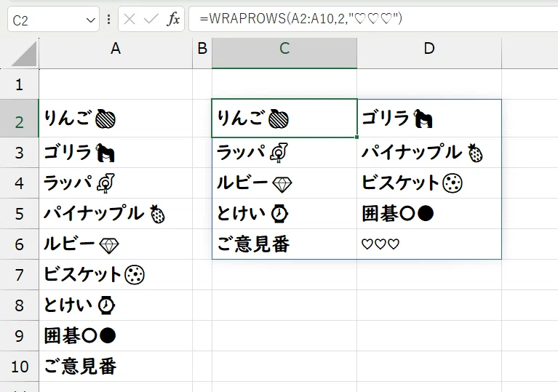This screenshot has height=392, width=558.
Task: Select empty cell D8
Action: click(429, 305)
